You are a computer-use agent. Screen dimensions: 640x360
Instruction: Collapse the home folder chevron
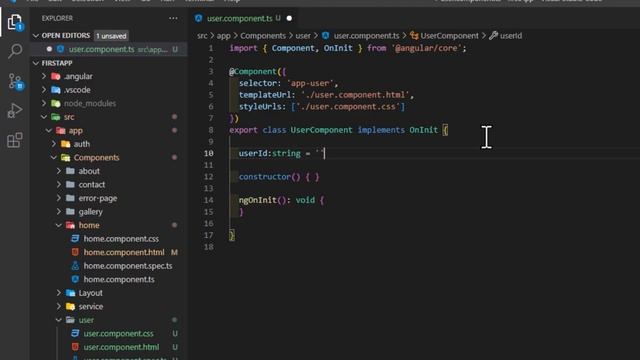59,225
